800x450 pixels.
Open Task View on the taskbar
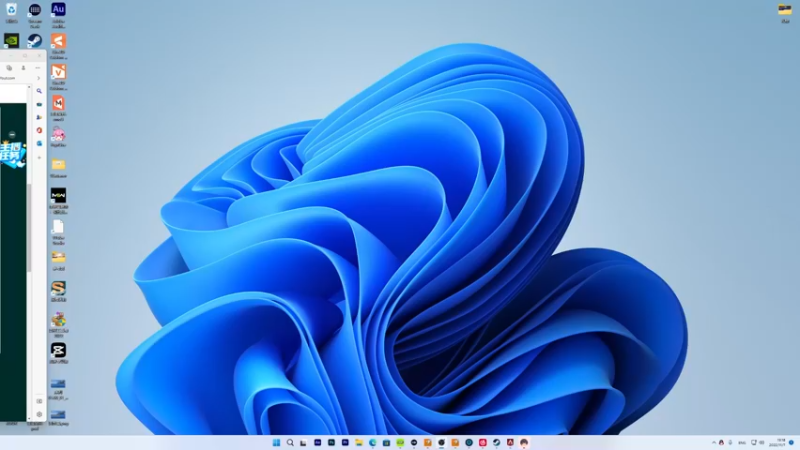pos(304,442)
